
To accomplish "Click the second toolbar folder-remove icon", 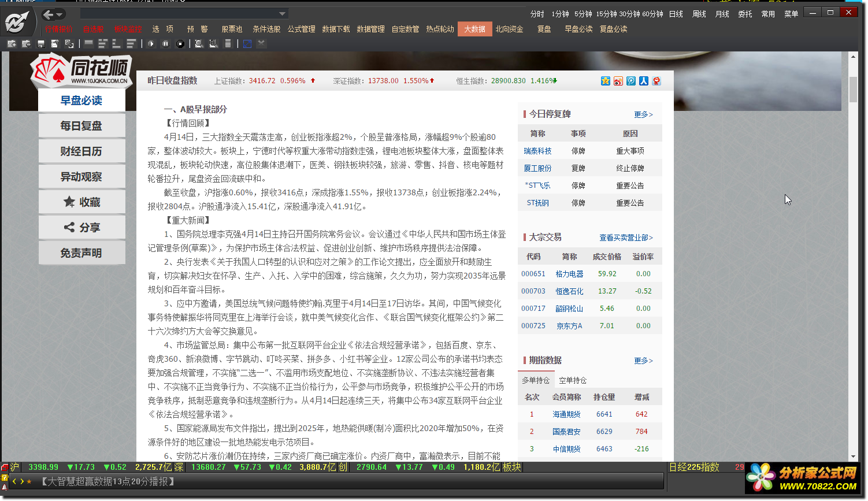I will tap(26, 43).
